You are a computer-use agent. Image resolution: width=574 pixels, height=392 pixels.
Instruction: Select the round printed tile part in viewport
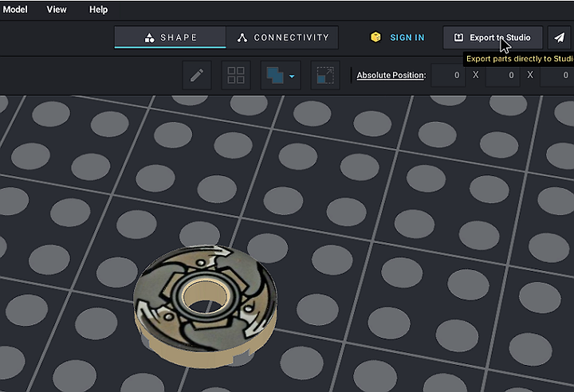(205, 306)
